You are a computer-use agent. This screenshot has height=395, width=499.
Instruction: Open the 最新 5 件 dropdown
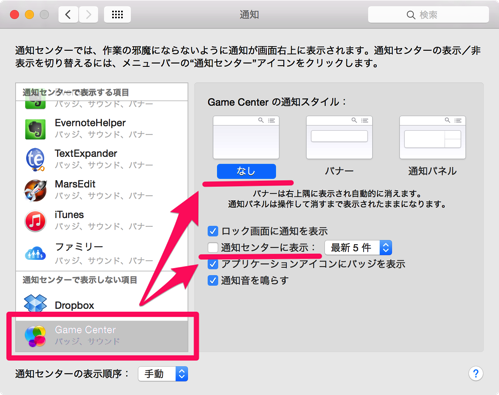click(x=358, y=248)
